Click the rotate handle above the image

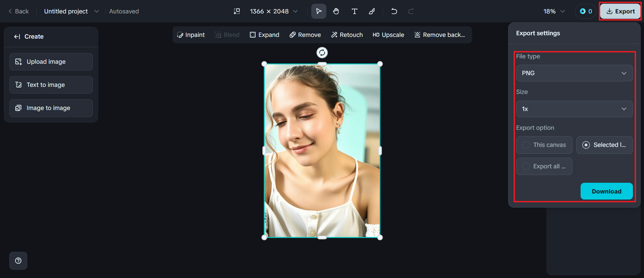(322, 52)
